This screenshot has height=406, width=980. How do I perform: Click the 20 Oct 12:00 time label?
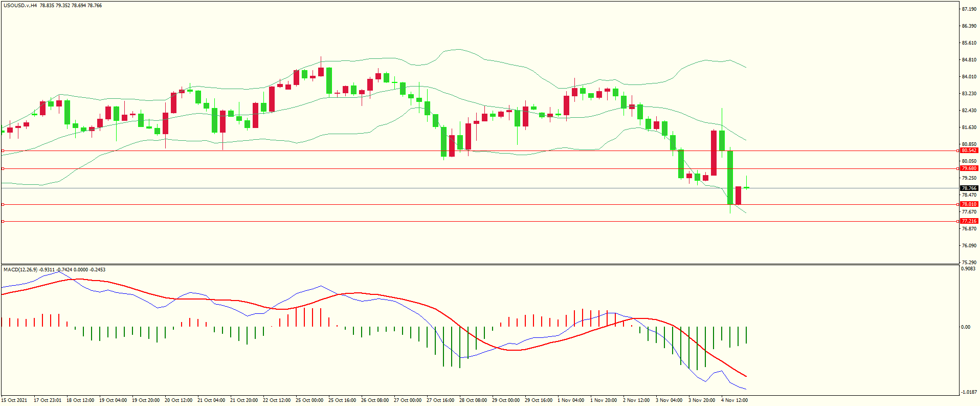point(179,400)
